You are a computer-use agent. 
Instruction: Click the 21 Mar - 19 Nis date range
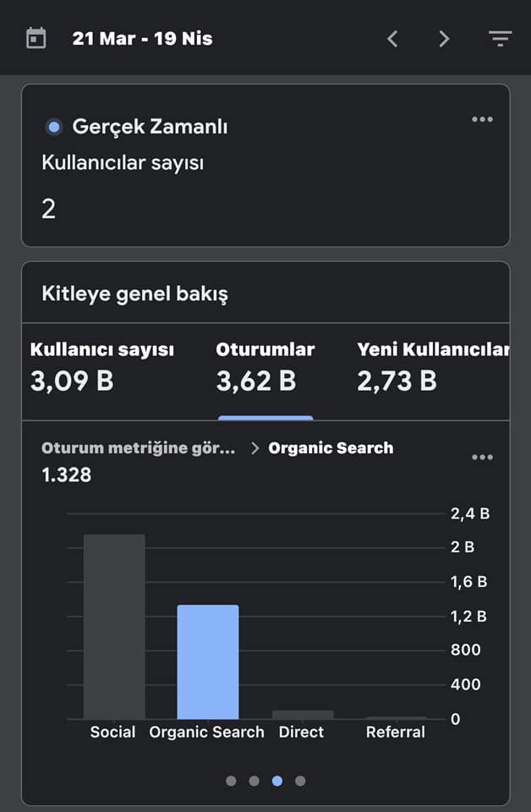142,38
